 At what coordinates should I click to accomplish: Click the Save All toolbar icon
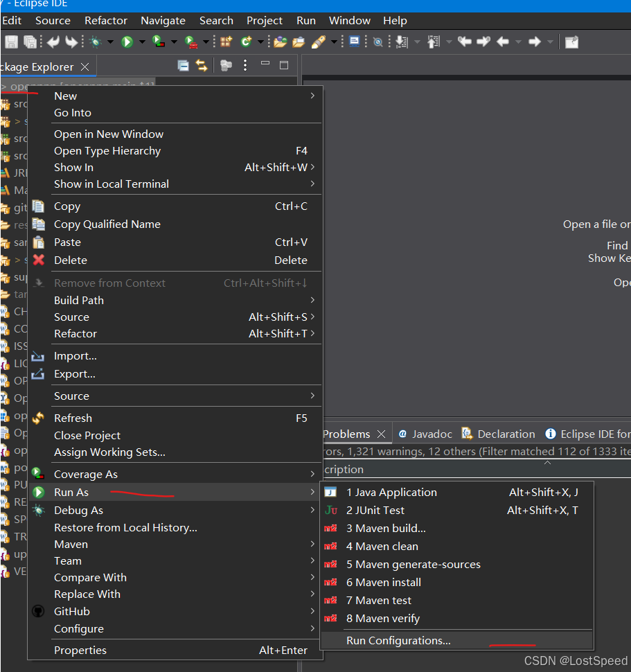pos(30,42)
